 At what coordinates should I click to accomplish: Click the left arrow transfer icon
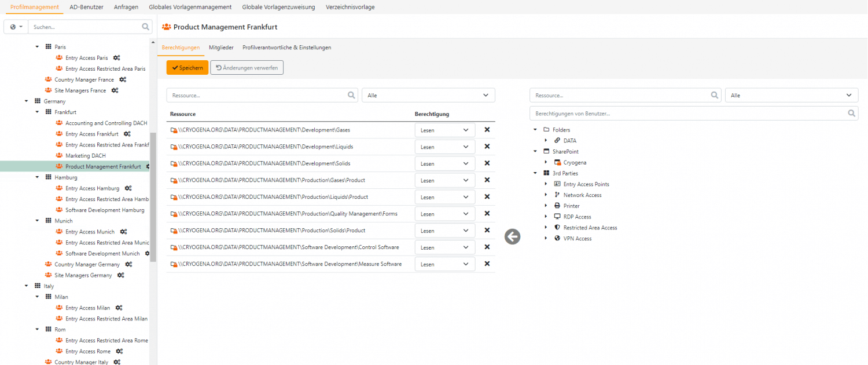[x=512, y=236]
